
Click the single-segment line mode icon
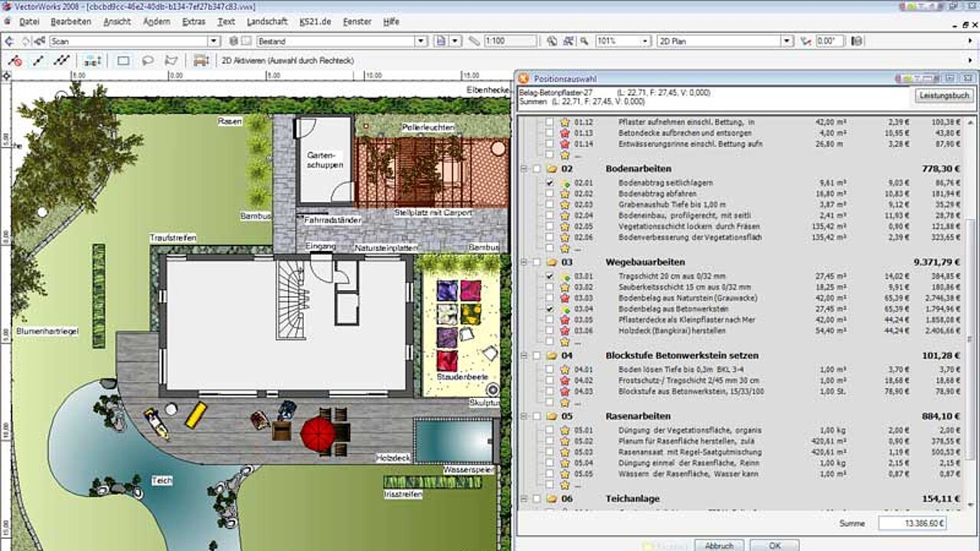pyautogui.click(x=38, y=60)
